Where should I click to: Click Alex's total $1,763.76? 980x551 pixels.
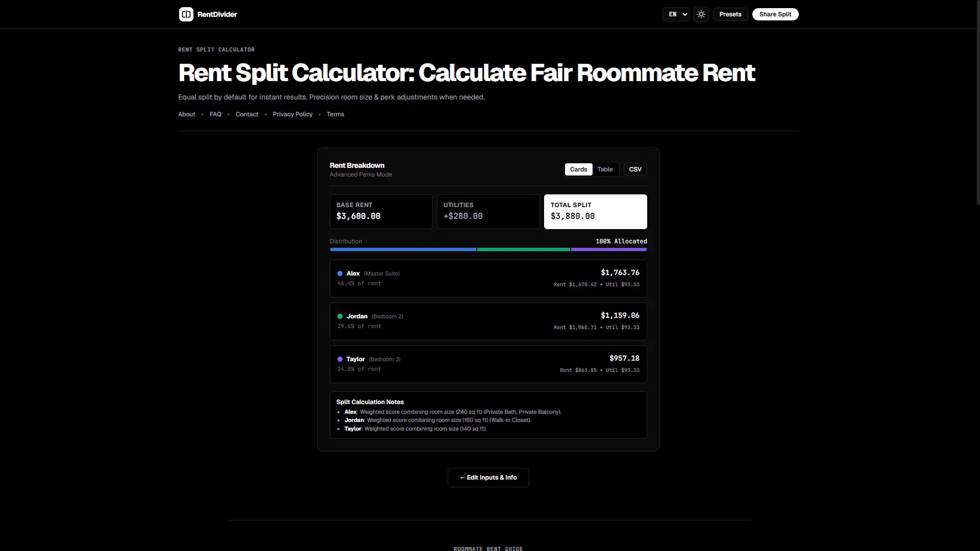click(620, 272)
